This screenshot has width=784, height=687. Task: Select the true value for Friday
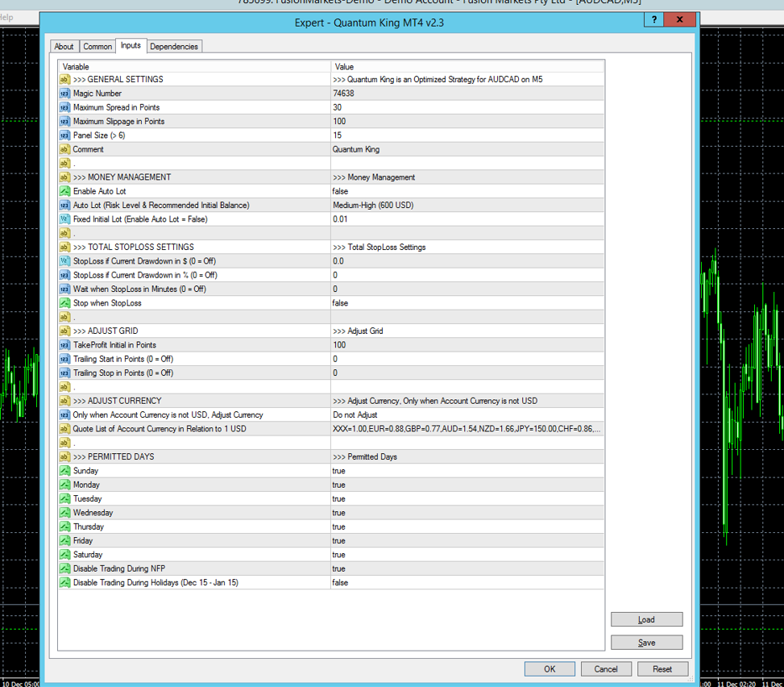tap(338, 541)
